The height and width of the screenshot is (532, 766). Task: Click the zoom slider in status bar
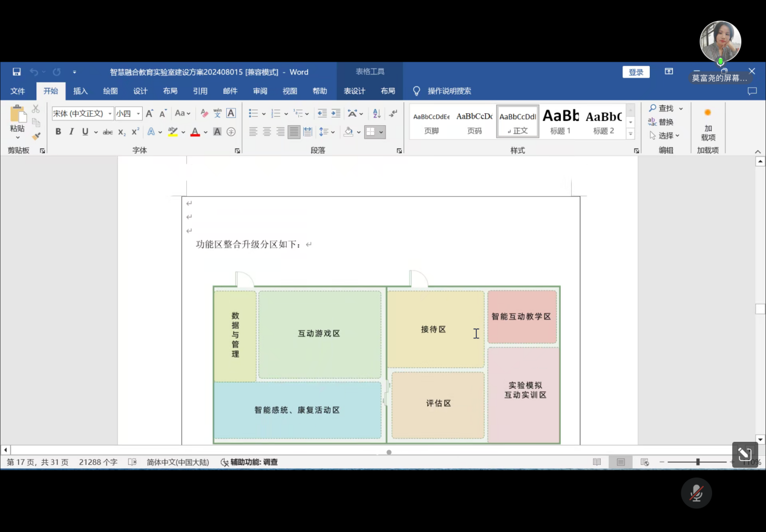coord(698,462)
